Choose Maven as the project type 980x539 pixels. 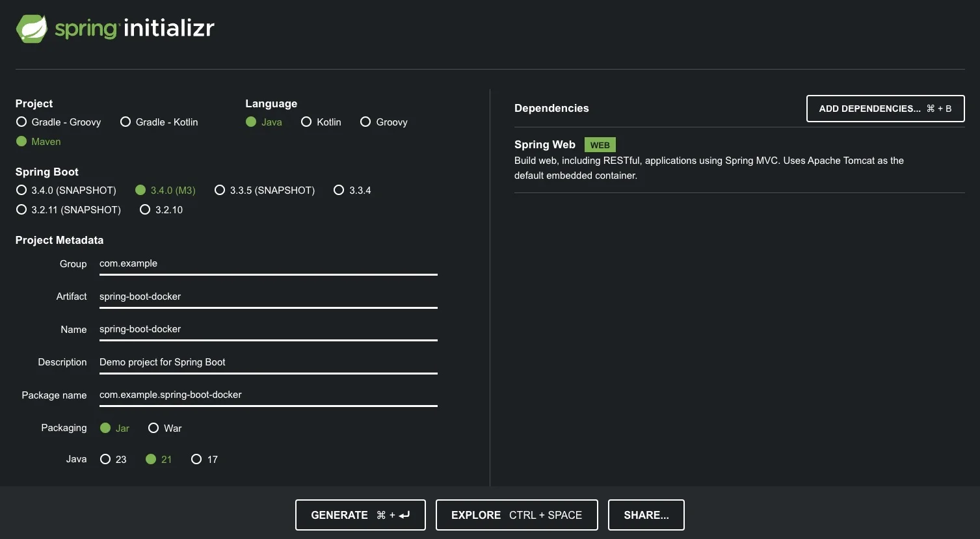21,141
